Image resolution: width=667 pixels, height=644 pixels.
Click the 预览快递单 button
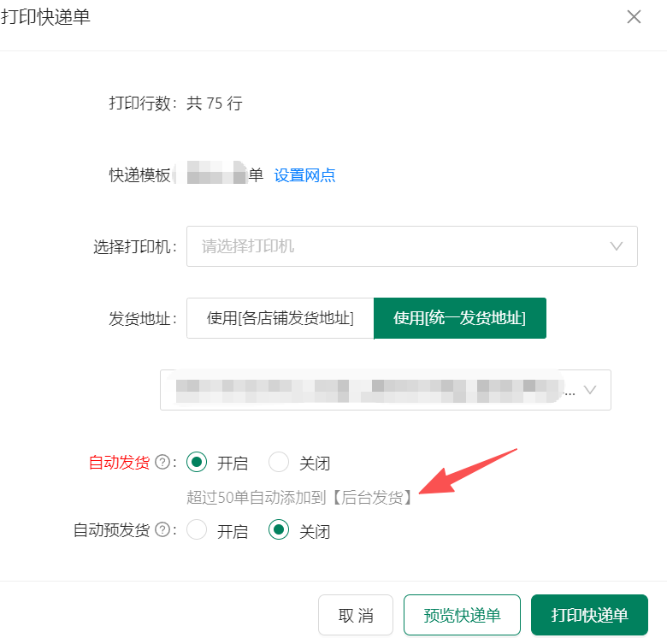coord(462,615)
